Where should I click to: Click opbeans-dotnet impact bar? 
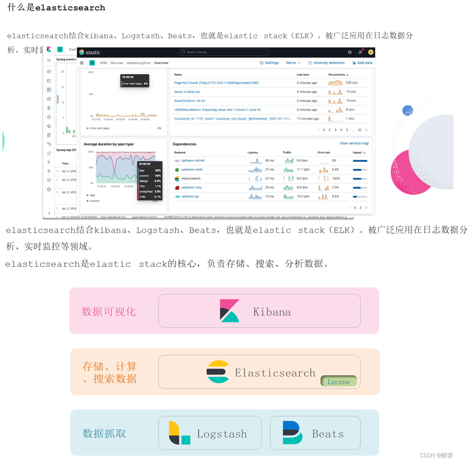pos(360,161)
